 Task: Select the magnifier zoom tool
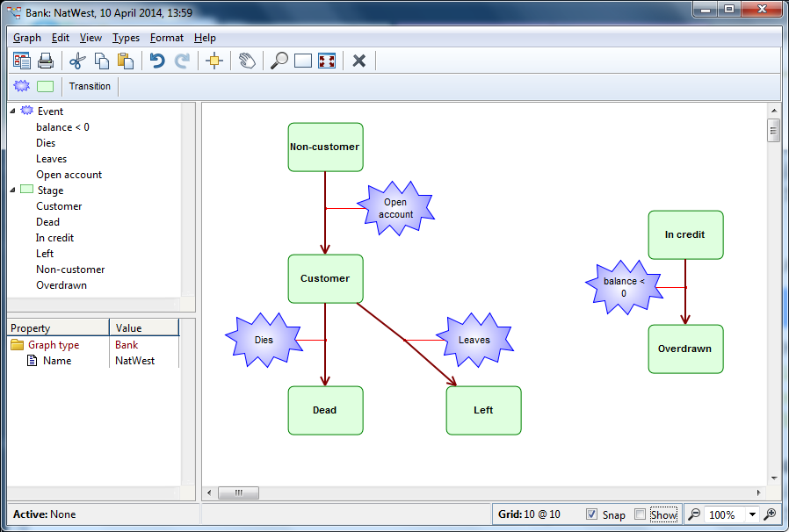tap(279, 61)
